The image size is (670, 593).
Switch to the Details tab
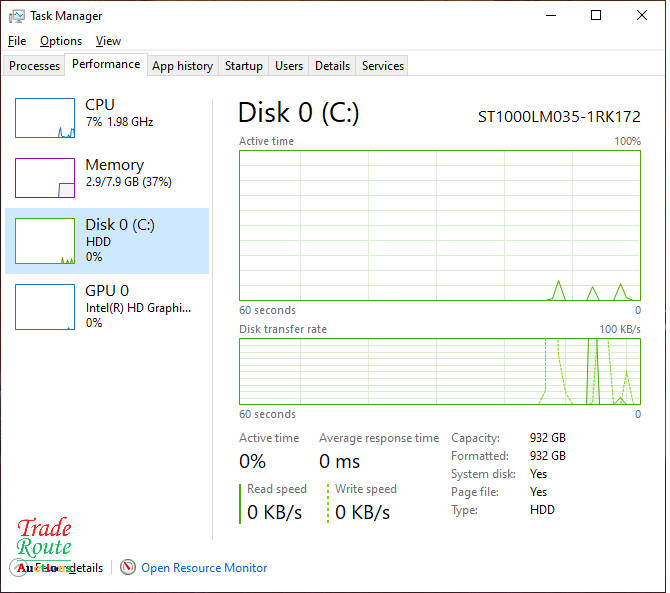click(x=332, y=66)
